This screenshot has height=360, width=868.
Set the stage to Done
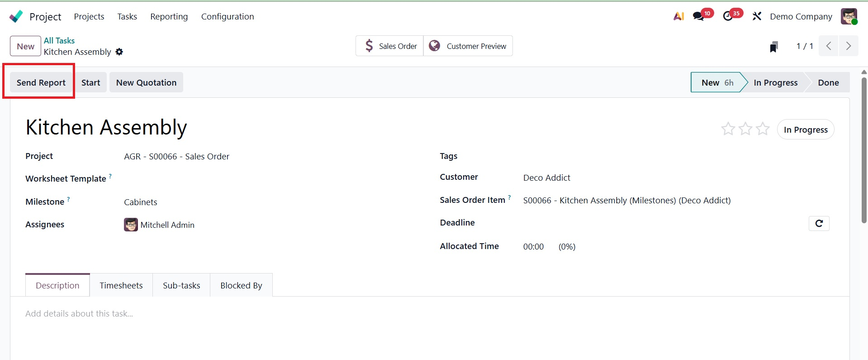click(828, 82)
